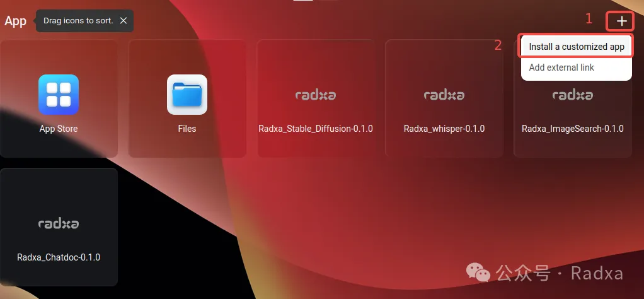Open the Files app icon
644x299 pixels.
tap(187, 95)
